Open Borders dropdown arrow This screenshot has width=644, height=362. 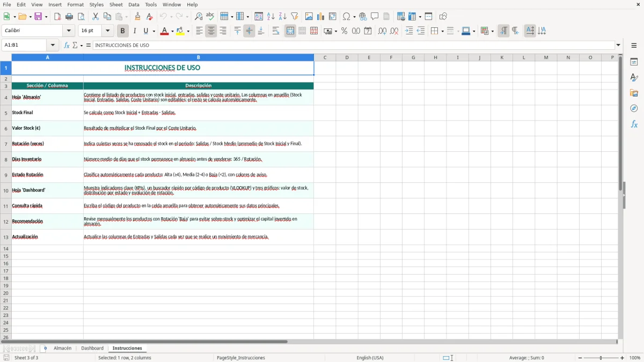tap(442, 31)
